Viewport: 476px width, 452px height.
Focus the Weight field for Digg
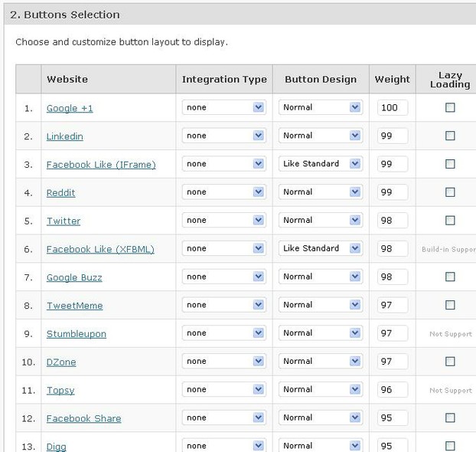coord(393,445)
